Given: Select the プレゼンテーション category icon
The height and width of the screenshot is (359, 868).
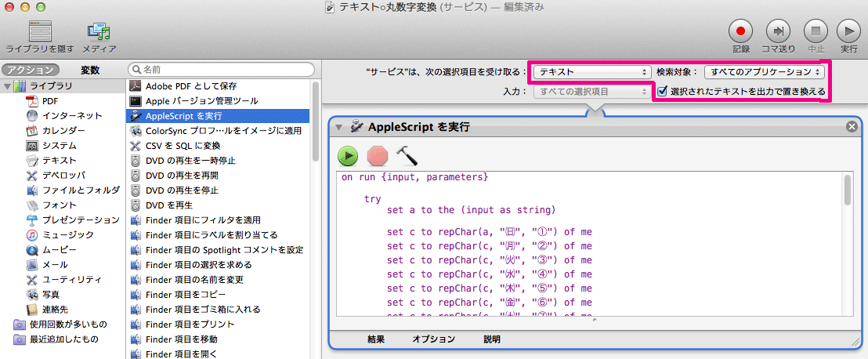Looking at the screenshot, I should 32,220.
